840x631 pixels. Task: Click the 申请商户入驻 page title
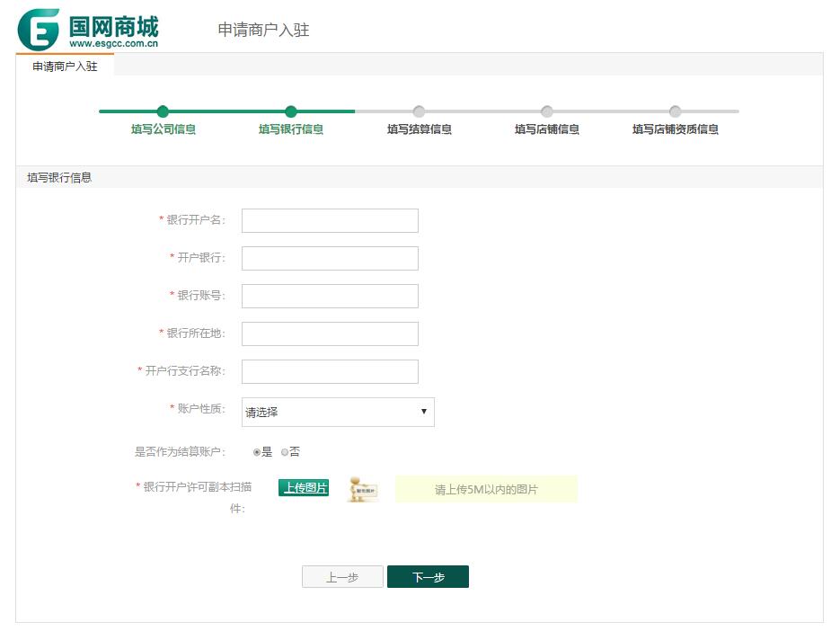(263, 30)
